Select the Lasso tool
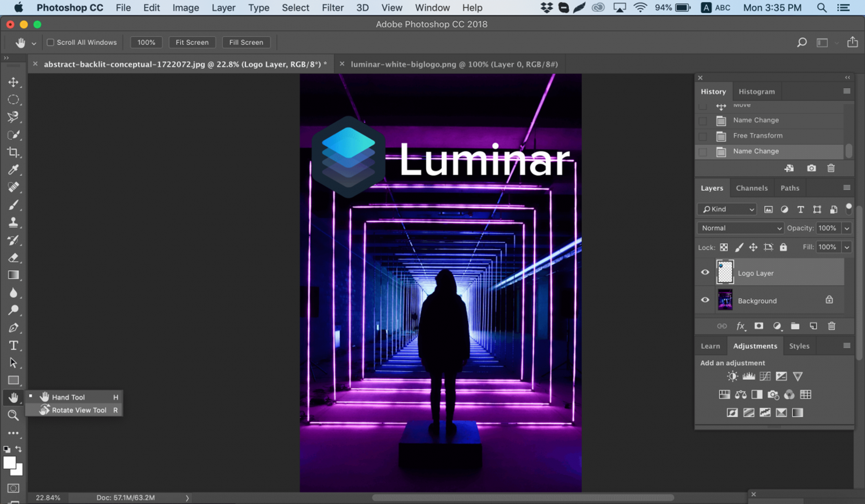The height and width of the screenshot is (504, 865). [13, 117]
